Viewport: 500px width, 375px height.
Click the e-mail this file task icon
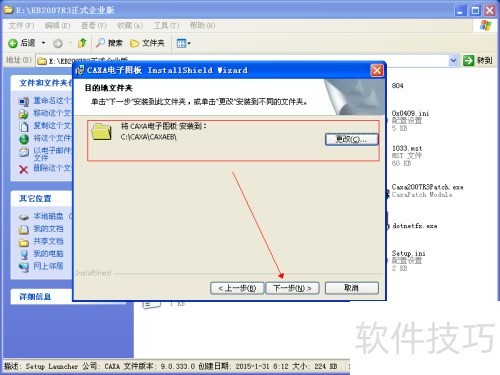click(x=24, y=152)
